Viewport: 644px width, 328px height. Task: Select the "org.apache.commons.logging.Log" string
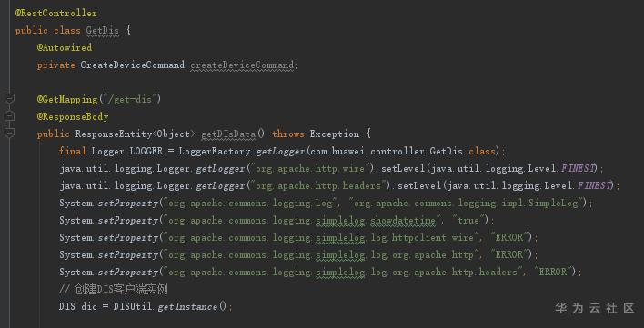(252, 203)
